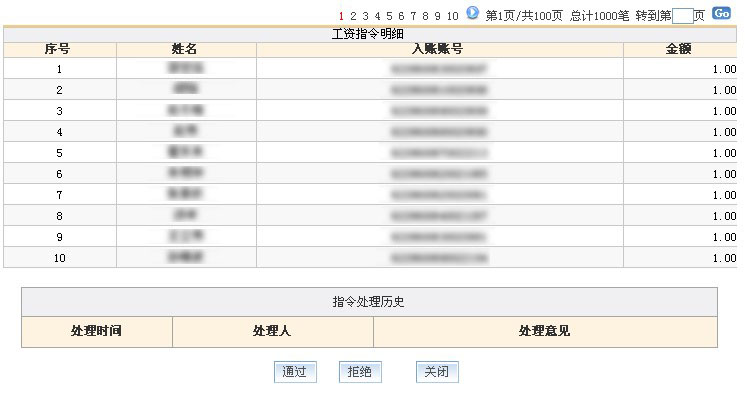
Task: Click the 通过 (approve) button
Action: point(295,371)
